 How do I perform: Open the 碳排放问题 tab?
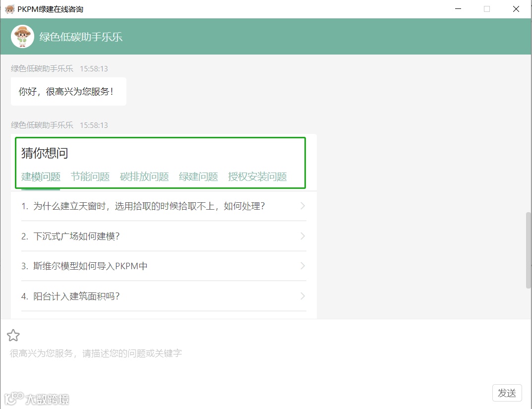144,176
